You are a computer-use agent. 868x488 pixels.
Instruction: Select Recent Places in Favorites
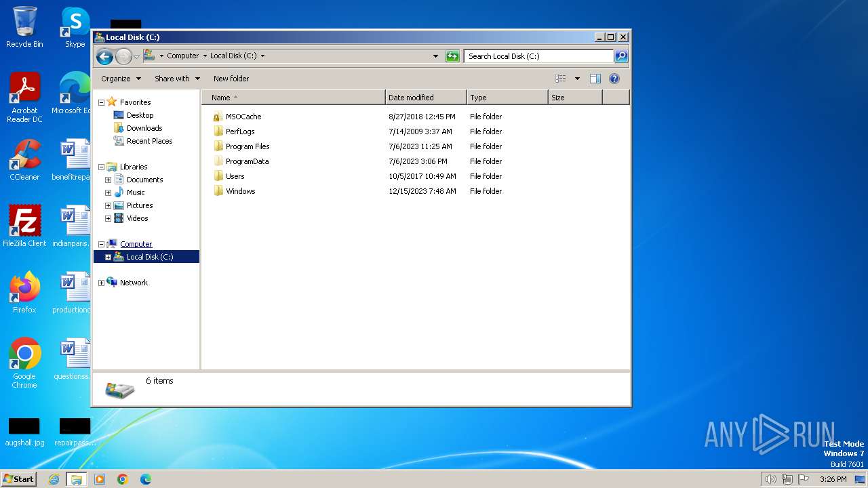coord(149,141)
